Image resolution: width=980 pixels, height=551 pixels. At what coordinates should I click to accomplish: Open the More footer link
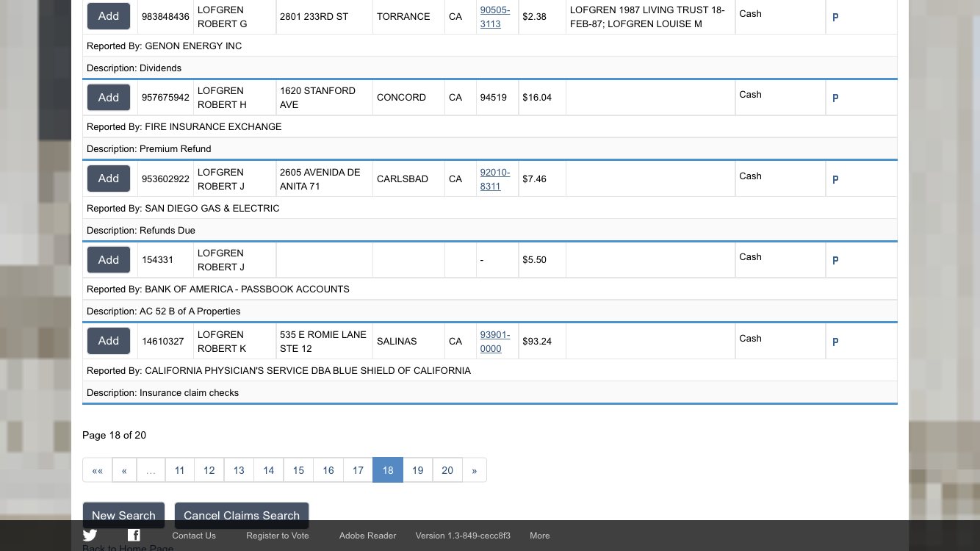(540, 536)
